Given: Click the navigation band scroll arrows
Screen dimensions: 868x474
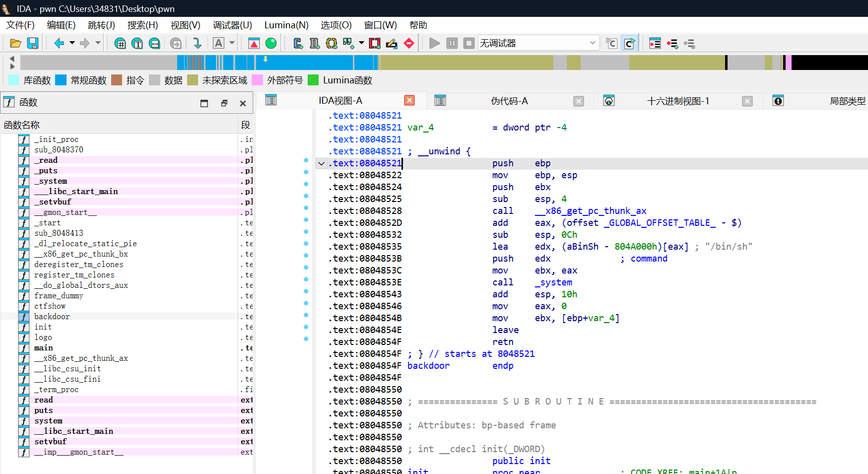Looking at the screenshot, I should point(12,63).
